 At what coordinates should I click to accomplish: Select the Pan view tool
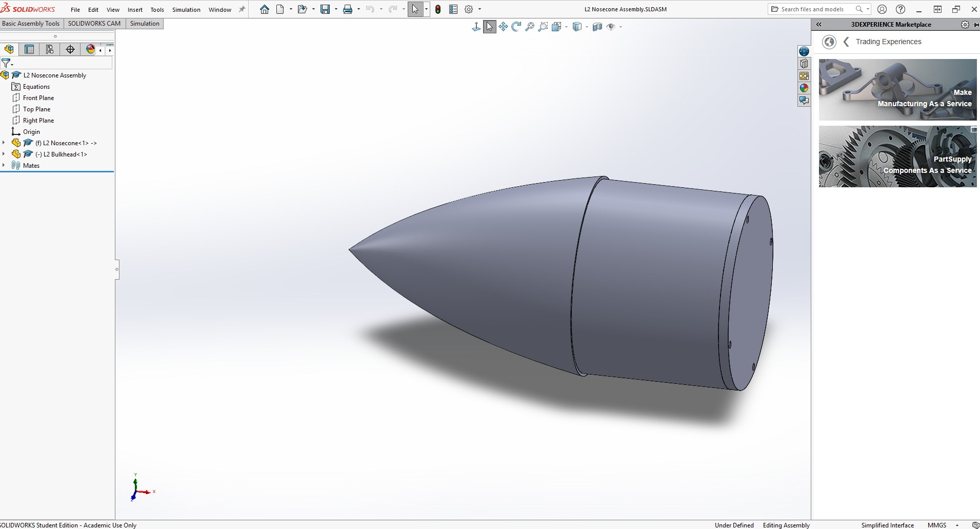503,27
